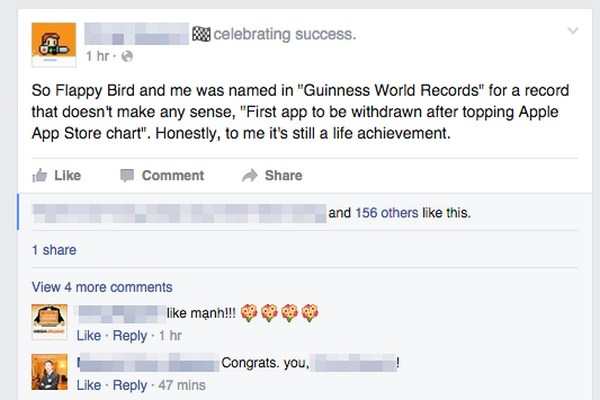Click first commenter's avatar thumbnail
Image resolution: width=600 pixels, height=400 pixels.
pos(49,320)
